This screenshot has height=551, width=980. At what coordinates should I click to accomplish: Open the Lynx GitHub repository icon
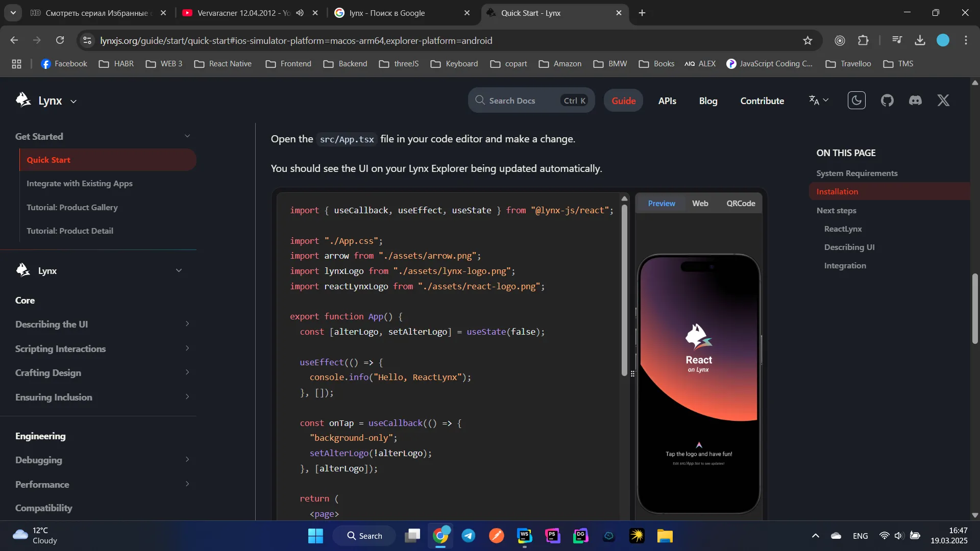click(x=887, y=101)
